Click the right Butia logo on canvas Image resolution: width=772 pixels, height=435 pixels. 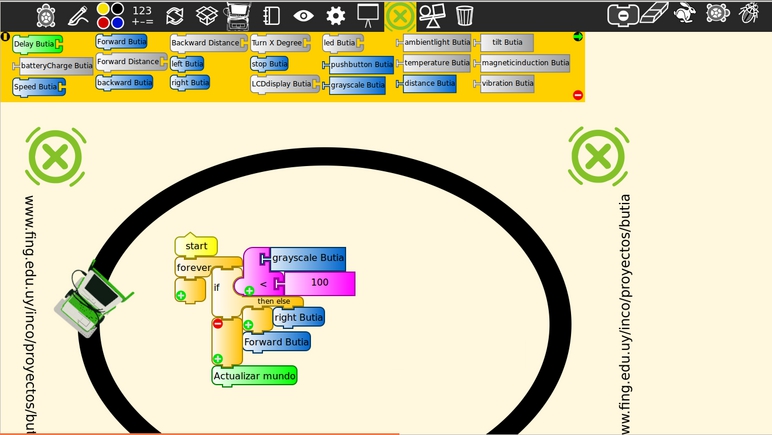click(x=599, y=156)
